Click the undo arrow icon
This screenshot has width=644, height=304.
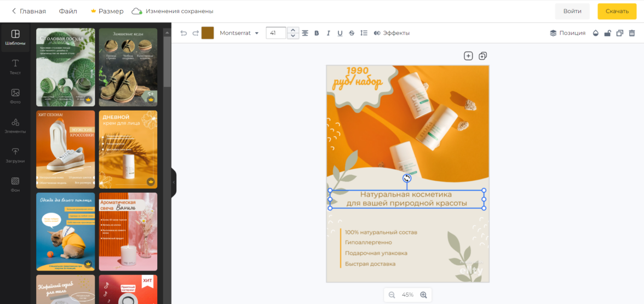pyautogui.click(x=183, y=33)
